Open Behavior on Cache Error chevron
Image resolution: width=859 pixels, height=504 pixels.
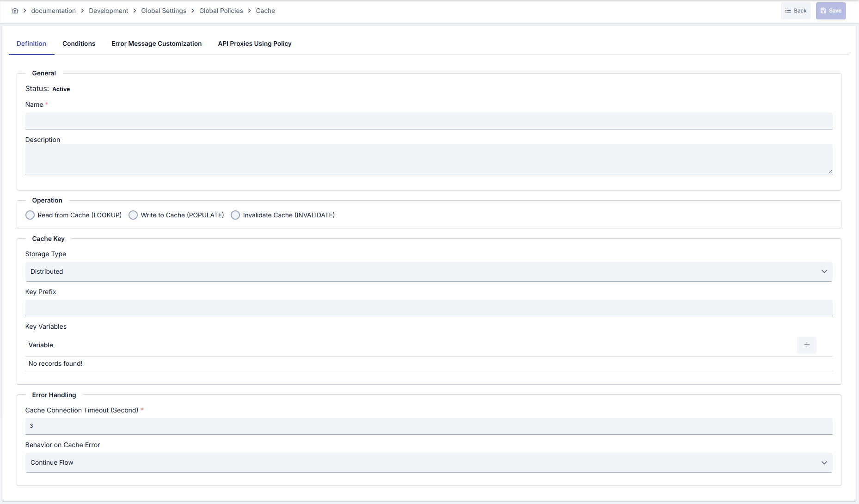point(824,463)
